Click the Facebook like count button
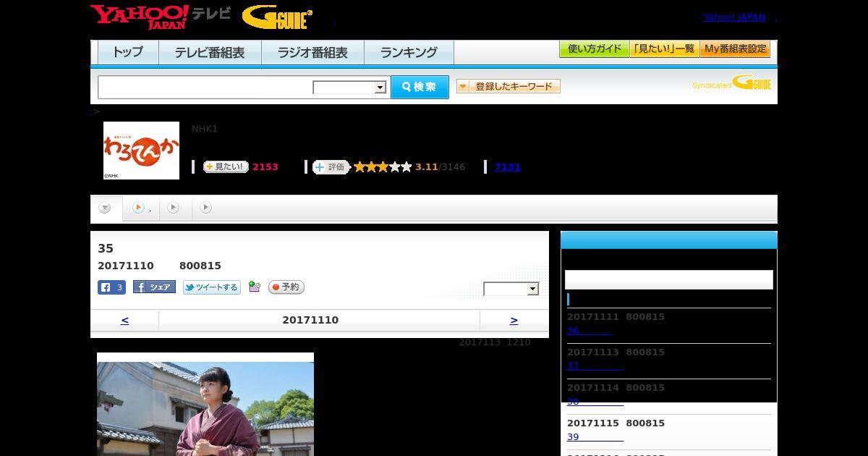Screen dimensions: 868x456 112,287
